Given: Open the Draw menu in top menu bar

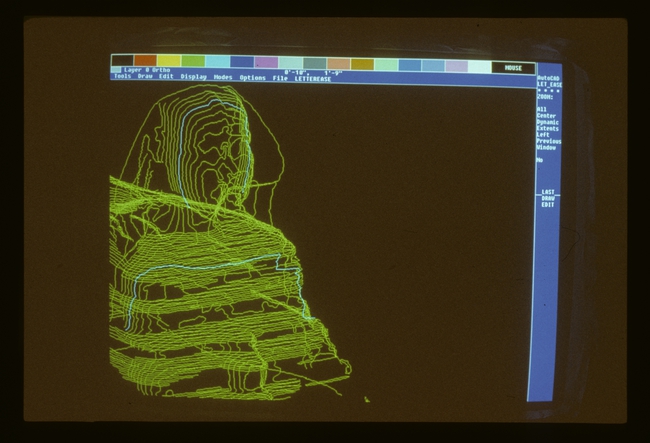Looking at the screenshot, I should (145, 77).
